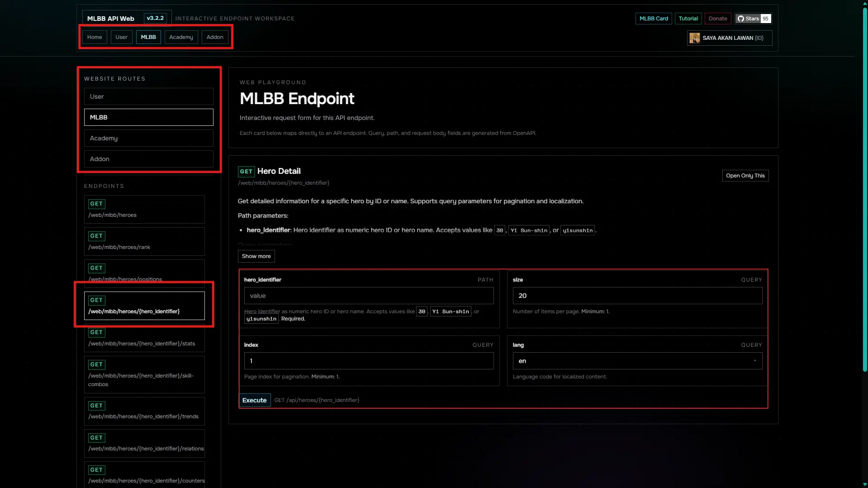Click the SAYA AKAN LAWAN profile button
The width and height of the screenshot is (868, 488).
click(729, 38)
